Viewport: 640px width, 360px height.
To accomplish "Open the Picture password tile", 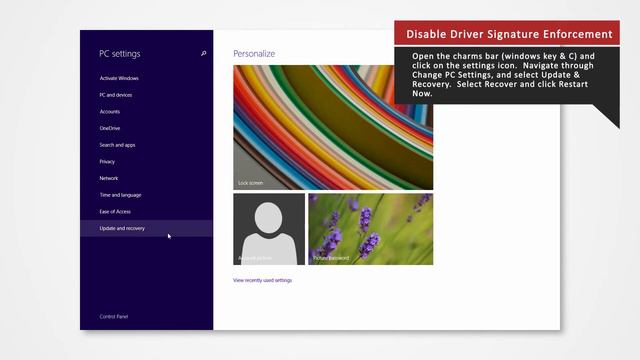I will 371,229.
